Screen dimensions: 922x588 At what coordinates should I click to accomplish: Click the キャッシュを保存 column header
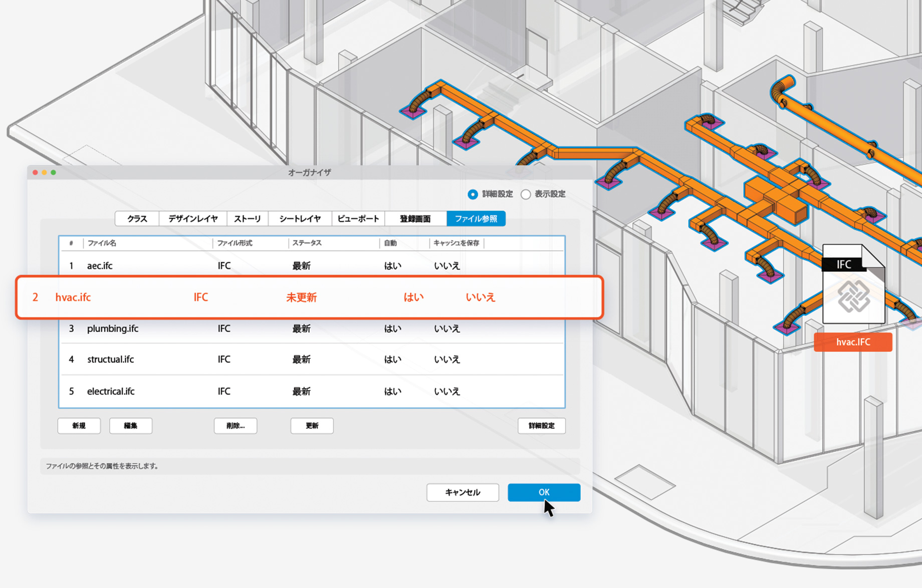tap(456, 243)
